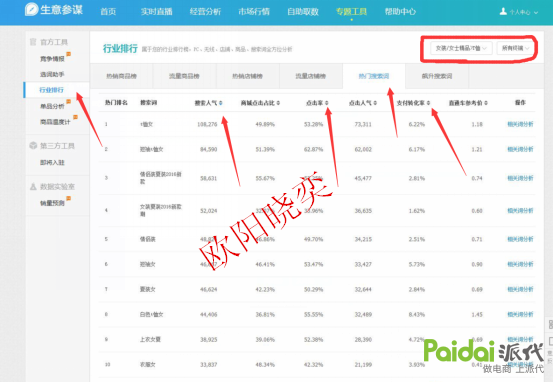Click orange badge next to 商品温度计
Screen dimensions: 554x383
pyautogui.click(x=75, y=117)
